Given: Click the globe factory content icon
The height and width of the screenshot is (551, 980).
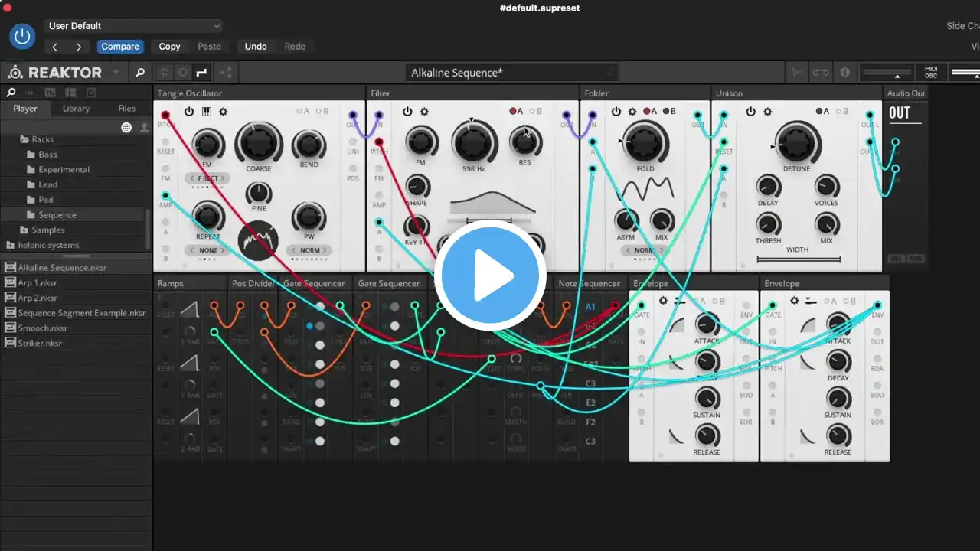Looking at the screenshot, I should 126,128.
